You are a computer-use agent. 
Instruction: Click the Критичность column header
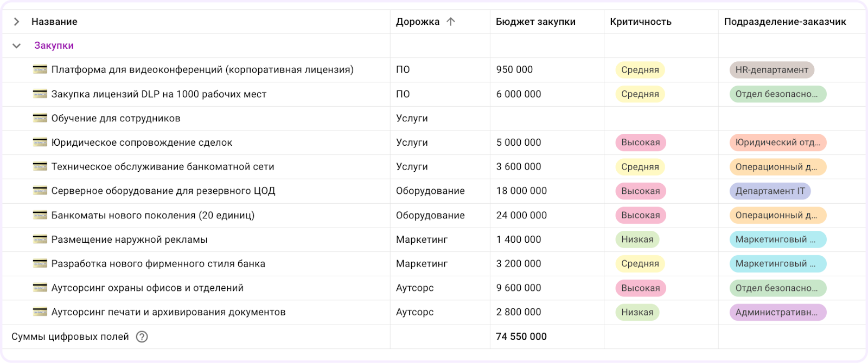(640, 22)
